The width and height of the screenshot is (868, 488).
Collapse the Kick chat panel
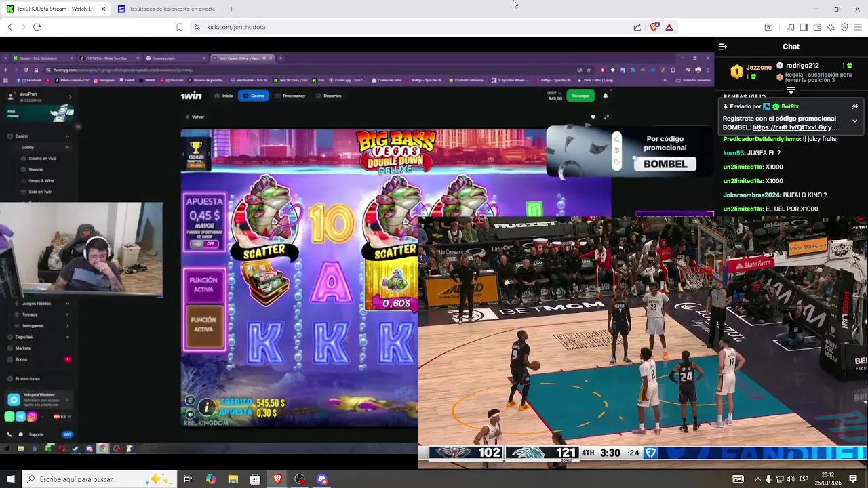723,47
